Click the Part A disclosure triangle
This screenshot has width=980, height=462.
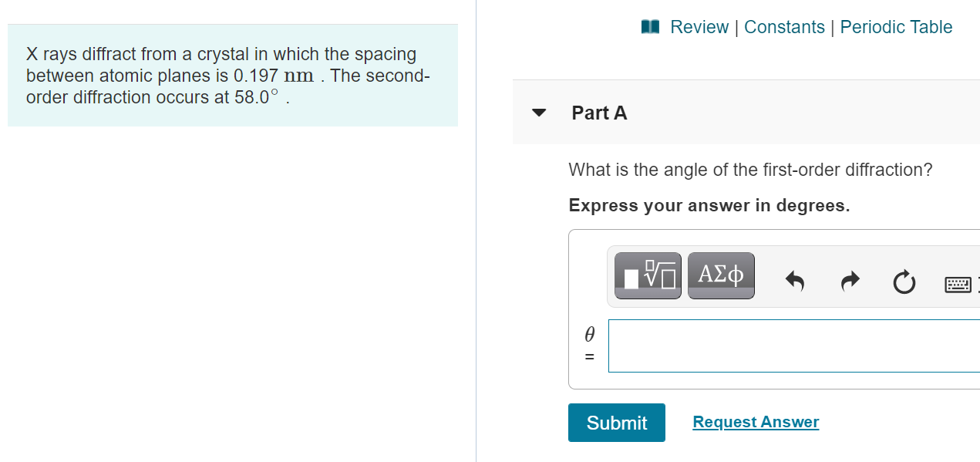point(540,113)
